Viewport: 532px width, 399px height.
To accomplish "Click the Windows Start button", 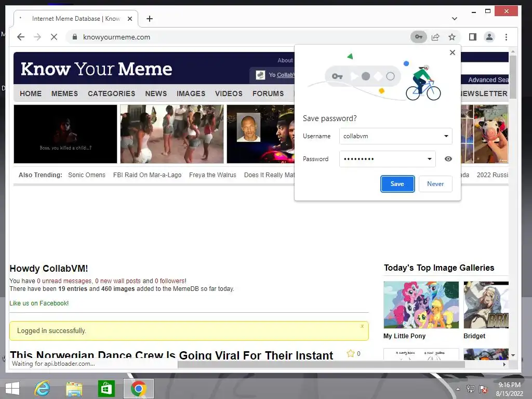I will 12,388.
